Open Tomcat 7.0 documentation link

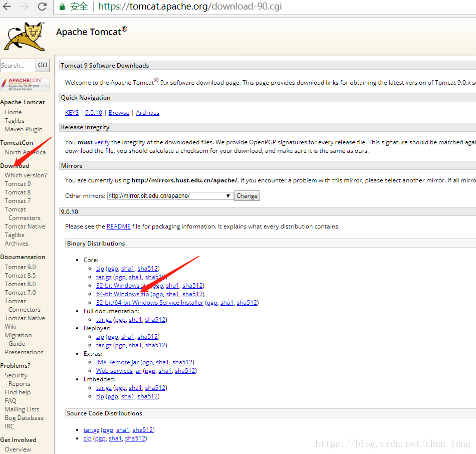pos(20,293)
